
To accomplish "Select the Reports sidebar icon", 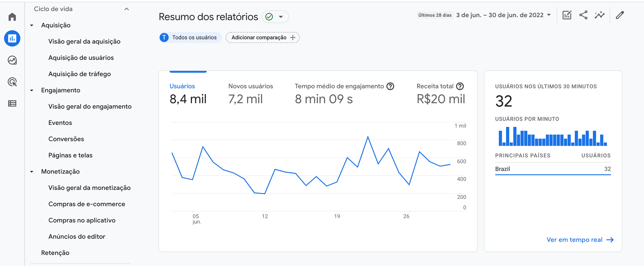I will pos(12,38).
